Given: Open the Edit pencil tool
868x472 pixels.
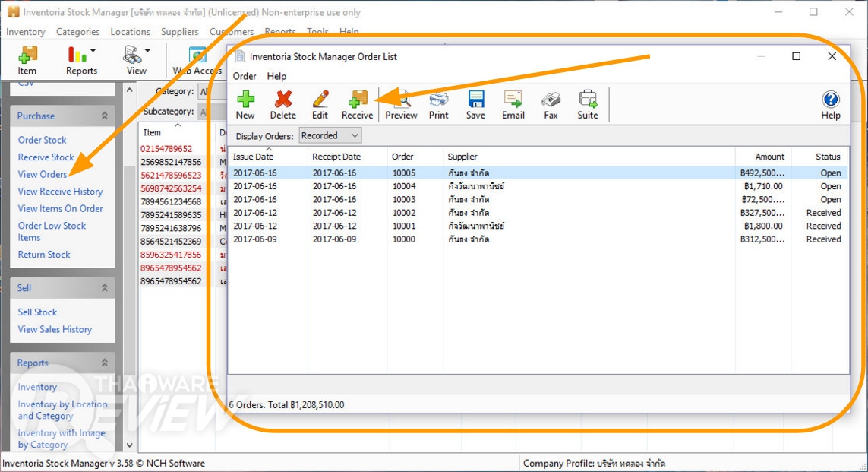Looking at the screenshot, I should click(x=320, y=105).
